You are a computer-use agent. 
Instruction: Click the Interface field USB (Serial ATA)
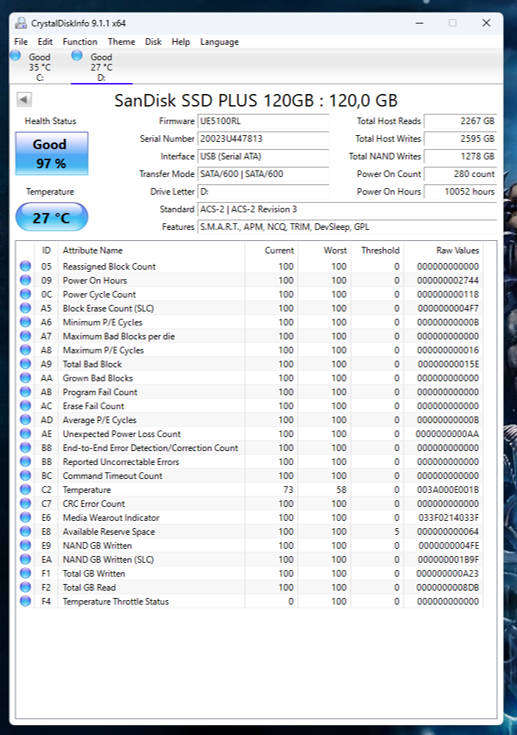coord(263,156)
